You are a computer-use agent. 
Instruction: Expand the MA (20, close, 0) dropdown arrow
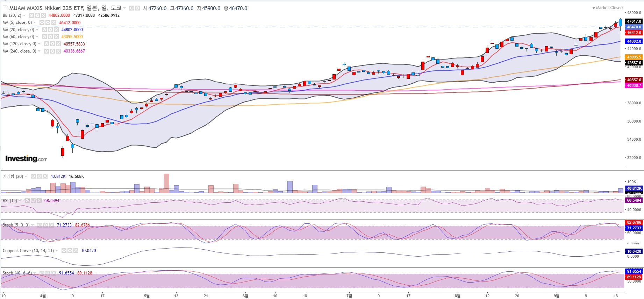(x=37, y=30)
